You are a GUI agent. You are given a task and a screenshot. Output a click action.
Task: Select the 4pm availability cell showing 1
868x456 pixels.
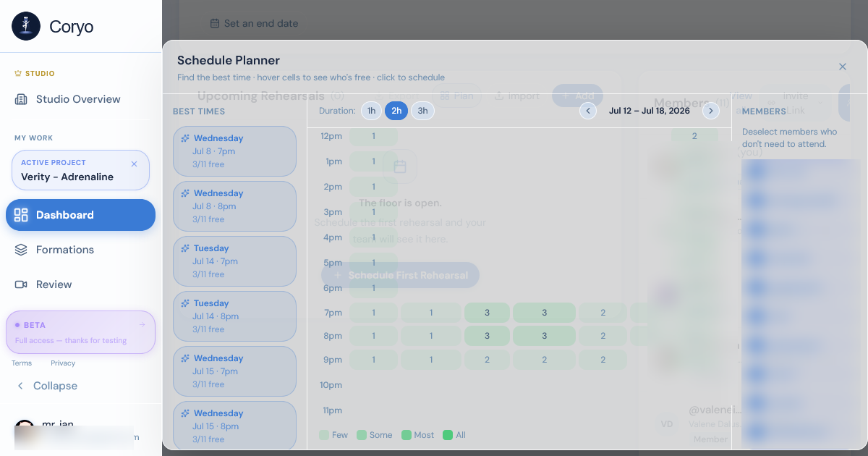pyautogui.click(x=374, y=237)
